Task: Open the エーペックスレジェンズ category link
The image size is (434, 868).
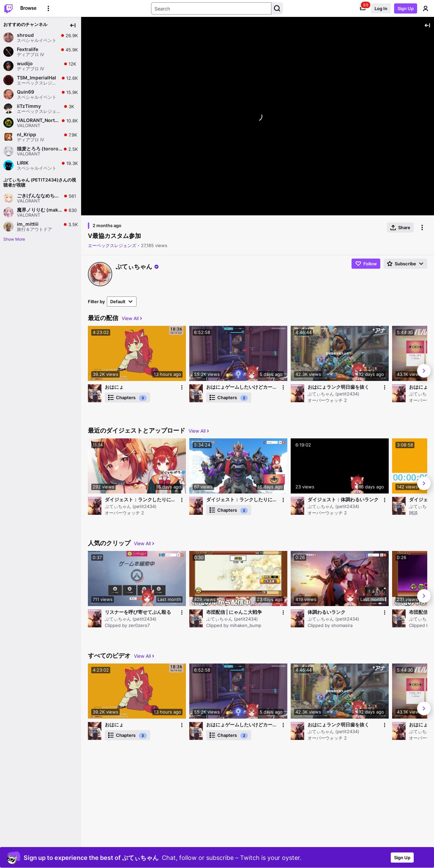Action: [x=112, y=246]
